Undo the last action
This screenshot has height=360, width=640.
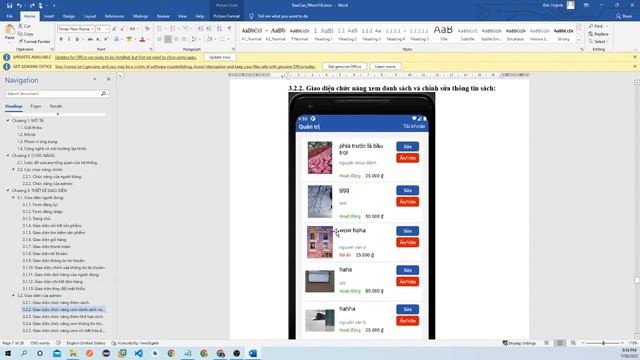(19, 5)
